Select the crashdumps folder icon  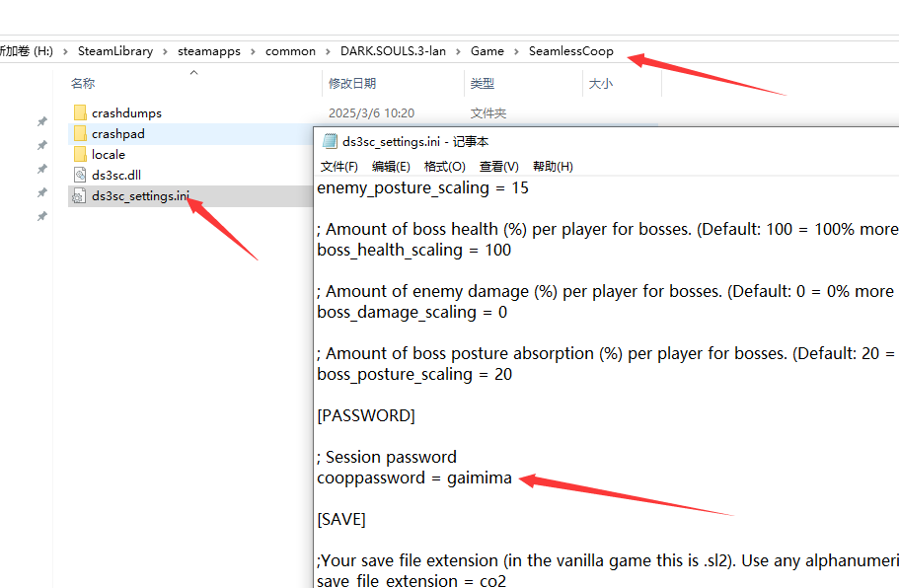80,113
